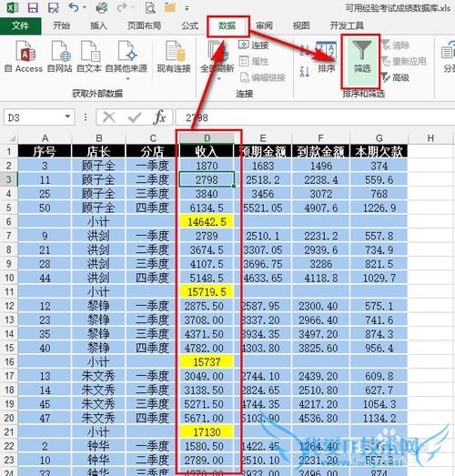Viewport: 455px width, 476px height.
Task: Select cell 1226.9 in column G
Action: [x=379, y=208]
